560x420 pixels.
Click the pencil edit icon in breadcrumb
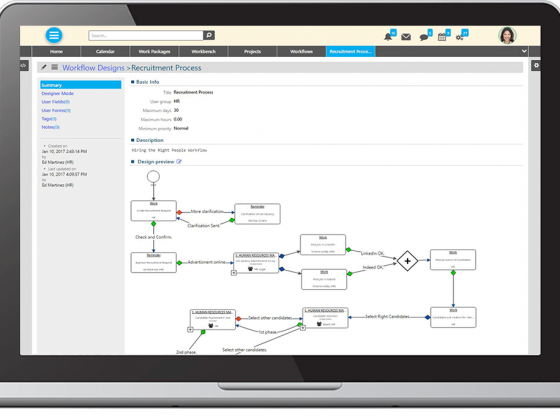[x=44, y=67]
